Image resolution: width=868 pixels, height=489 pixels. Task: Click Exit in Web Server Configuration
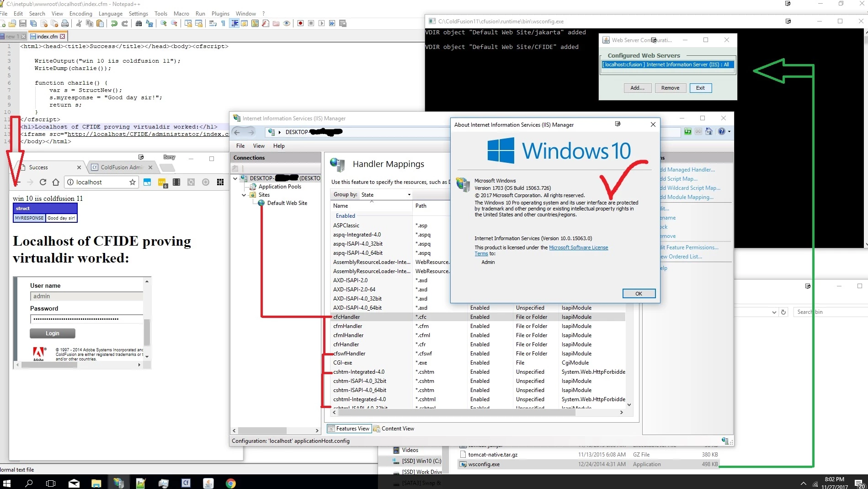(700, 88)
